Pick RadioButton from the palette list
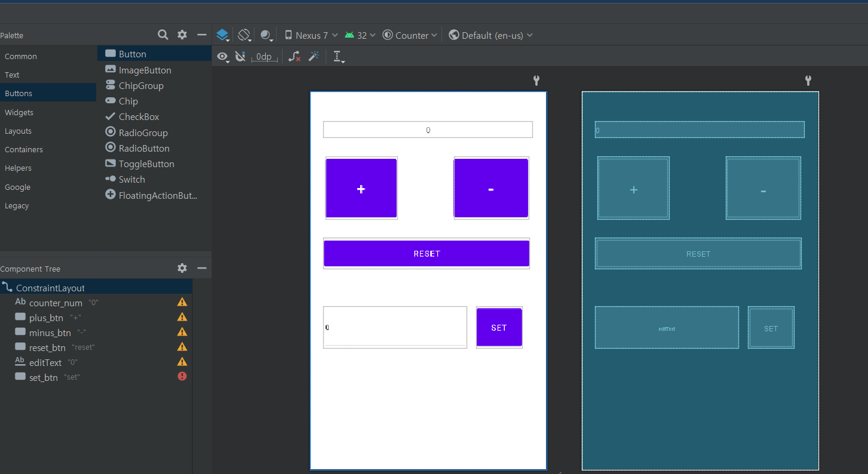The height and width of the screenshot is (474, 868). pos(154,148)
